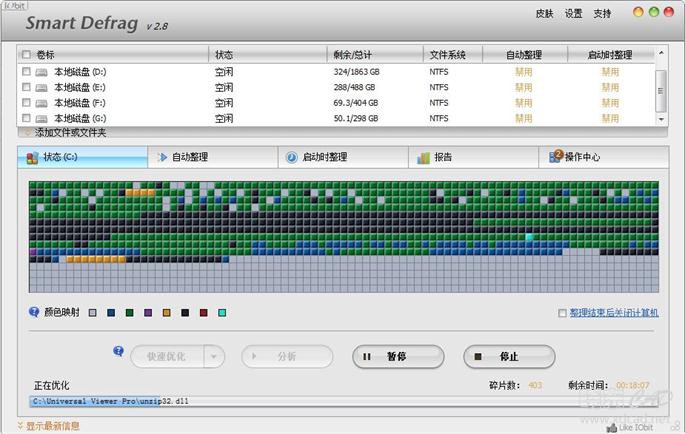This screenshot has width=685, height=434.
Task: Click the Like IObit thumbs-up icon
Action: (612, 428)
